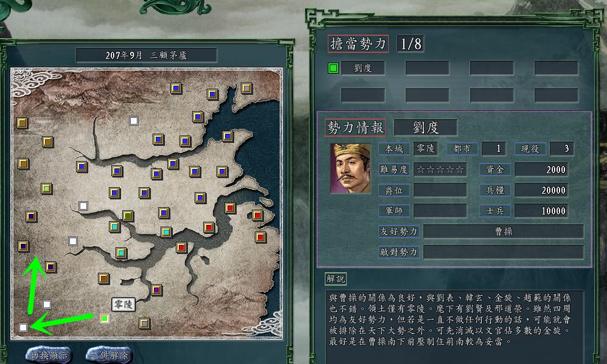Click the 一併解除 button

109,355
